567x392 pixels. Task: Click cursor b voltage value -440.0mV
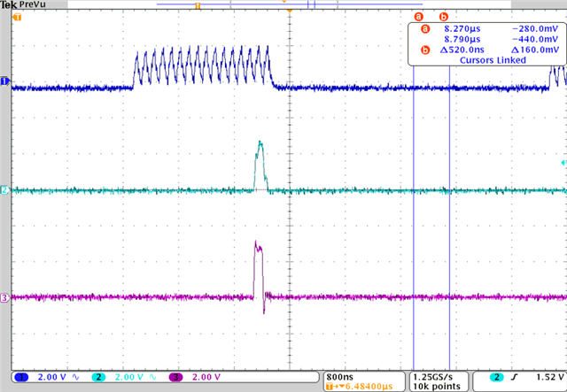[535, 40]
